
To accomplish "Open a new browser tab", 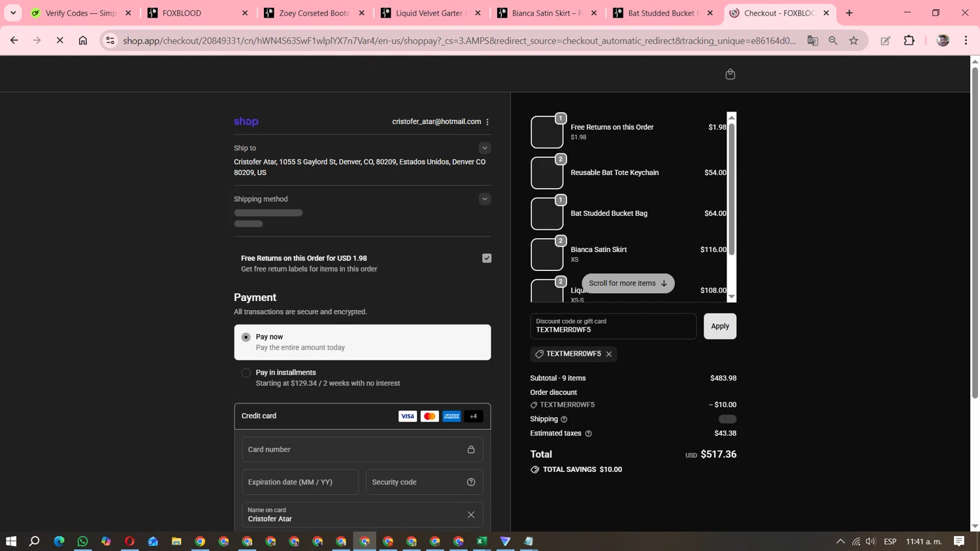I will [x=849, y=13].
